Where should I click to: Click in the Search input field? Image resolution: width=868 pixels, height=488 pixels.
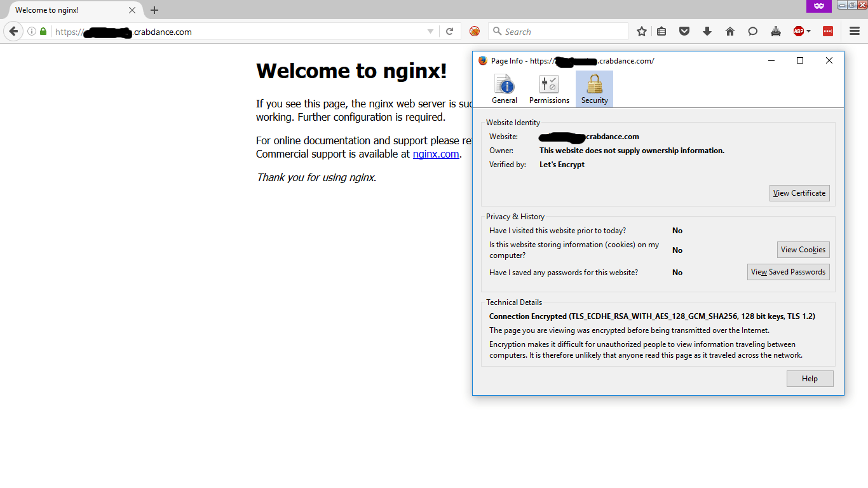pos(562,32)
